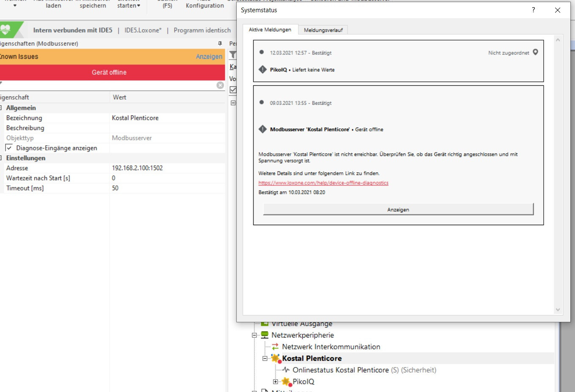Expand the PikoIQ tree node

point(276,382)
